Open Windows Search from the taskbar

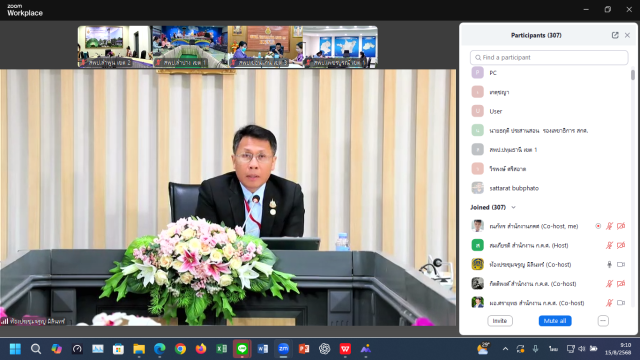click(x=36, y=349)
